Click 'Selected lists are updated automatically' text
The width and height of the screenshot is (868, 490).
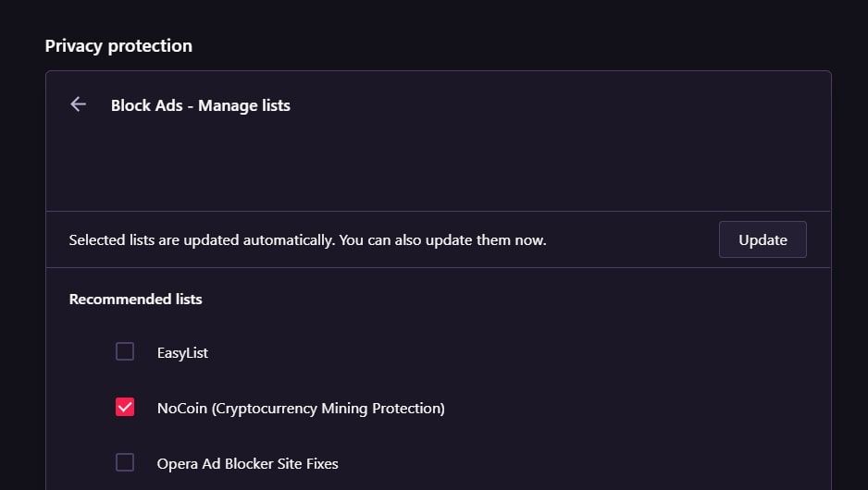click(201, 240)
